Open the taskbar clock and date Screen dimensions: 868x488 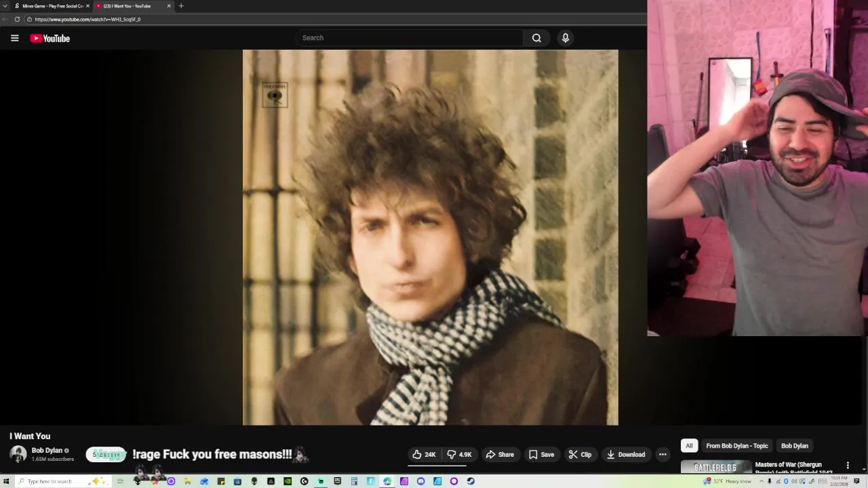(839, 481)
